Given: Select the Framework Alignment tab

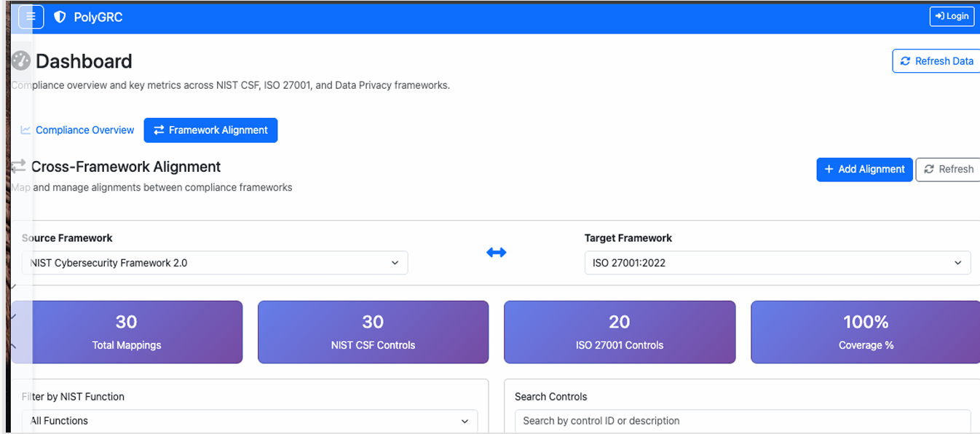Looking at the screenshot, I should coord(210,130).
